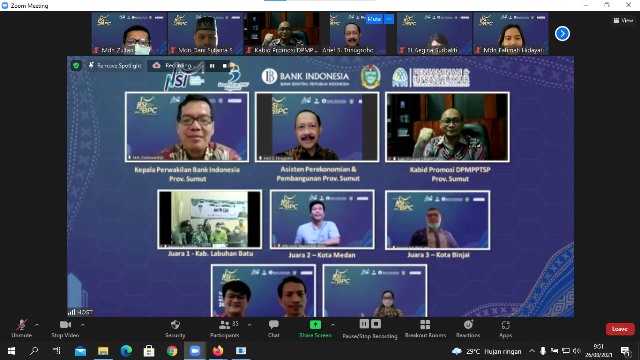Open the Participants panel
Viewport: 640px width, 360px height.
pyautogui.click(x=224, y=329)
